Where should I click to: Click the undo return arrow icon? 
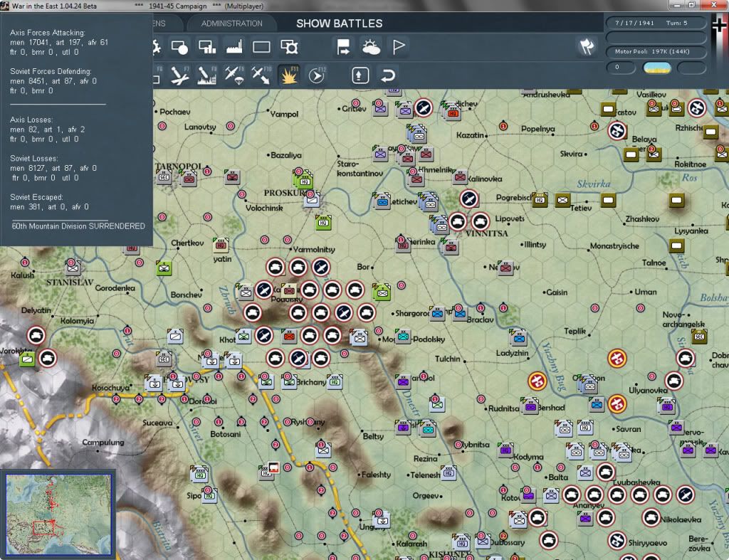388,75
